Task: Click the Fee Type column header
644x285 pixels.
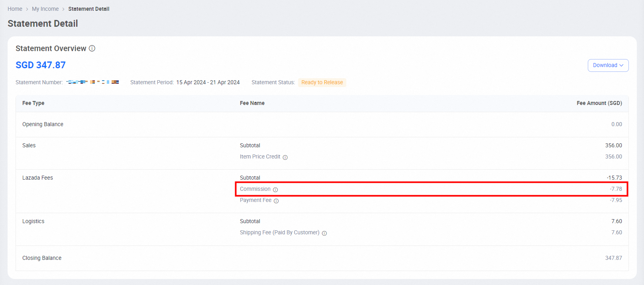Action: 33,103
